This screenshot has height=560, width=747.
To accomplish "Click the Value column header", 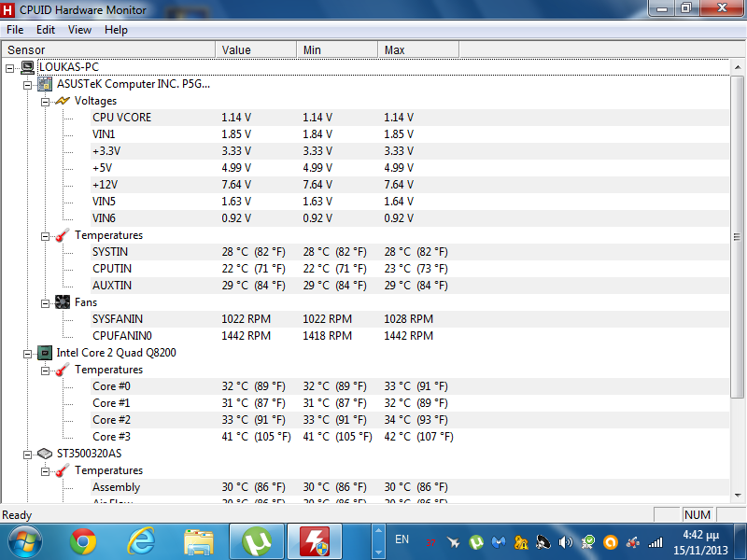I will (x=256, y=50).
